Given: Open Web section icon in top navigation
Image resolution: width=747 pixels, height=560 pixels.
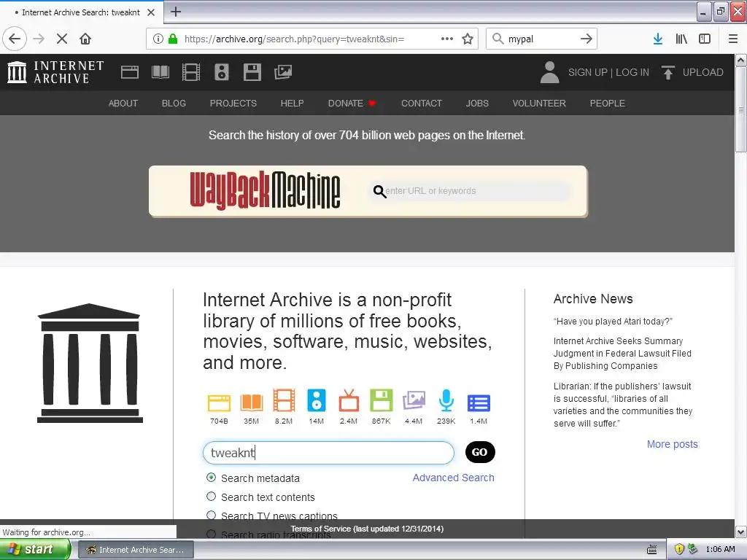Looking at the screenshot, I should pyautogui.click(x=130, y=72).
